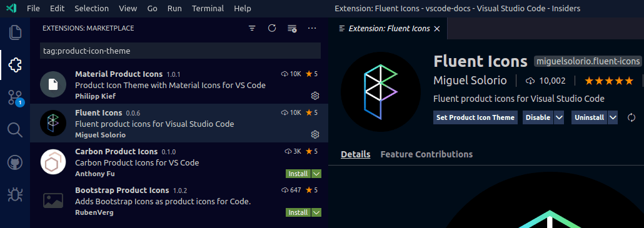Image resolution: width=644 pixels, height=228 pixels.
Task: Click RubenVerg publisher name
Action: click(x=94, y=212)
